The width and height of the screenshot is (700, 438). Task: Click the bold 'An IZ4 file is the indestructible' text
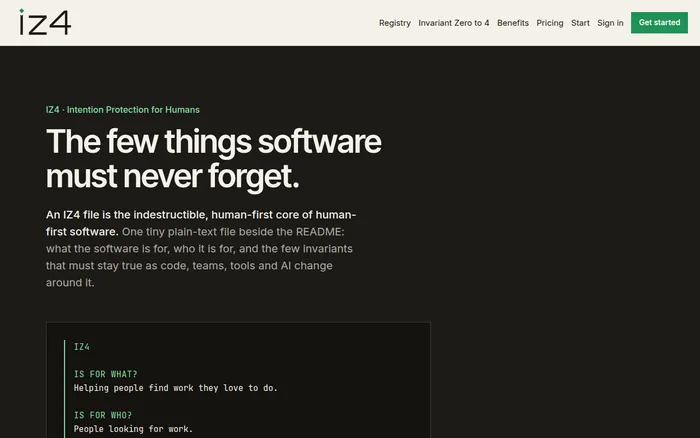tap(127, 215)
